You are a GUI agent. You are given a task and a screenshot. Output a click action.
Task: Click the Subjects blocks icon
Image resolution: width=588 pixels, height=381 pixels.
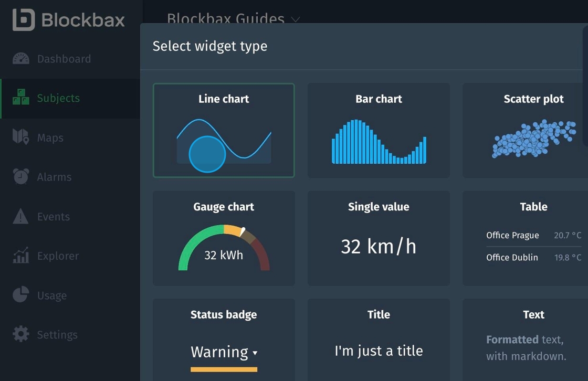pos(21,97)
